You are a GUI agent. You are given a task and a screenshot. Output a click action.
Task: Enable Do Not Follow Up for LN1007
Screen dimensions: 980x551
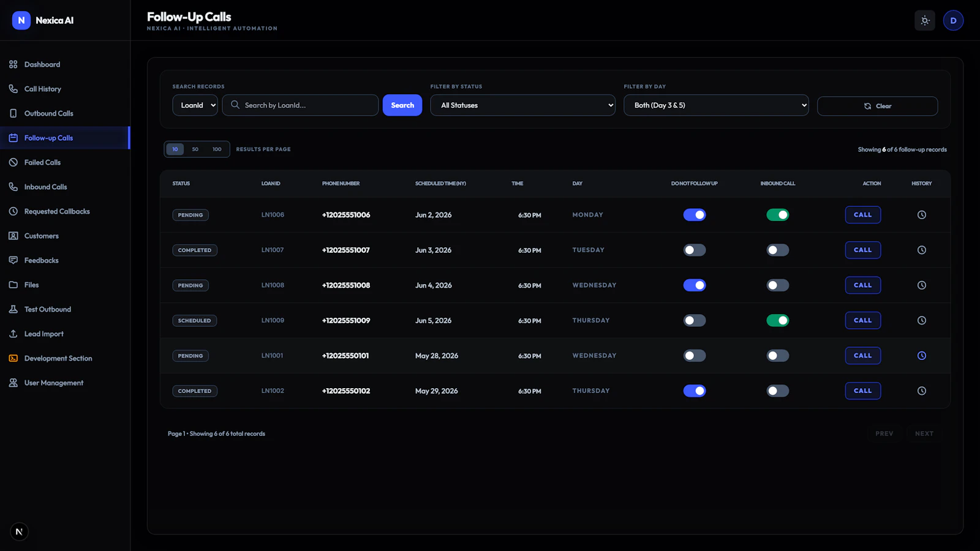[695, 250]
